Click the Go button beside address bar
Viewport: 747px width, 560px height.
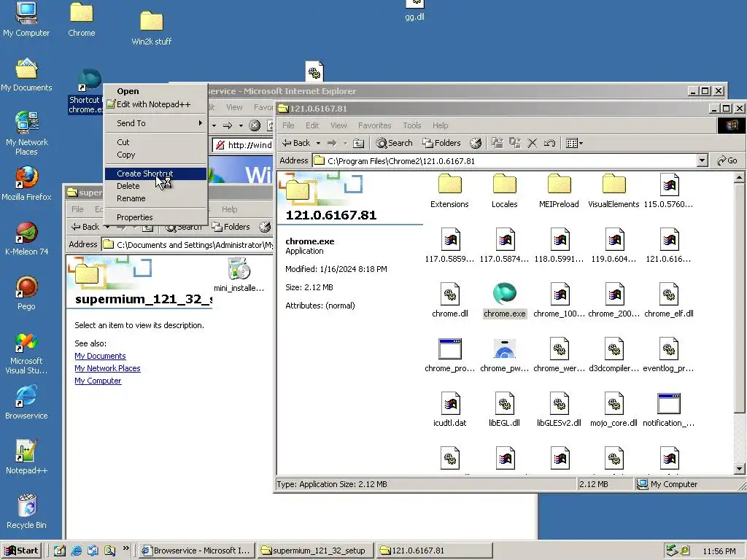pos(727,160)
